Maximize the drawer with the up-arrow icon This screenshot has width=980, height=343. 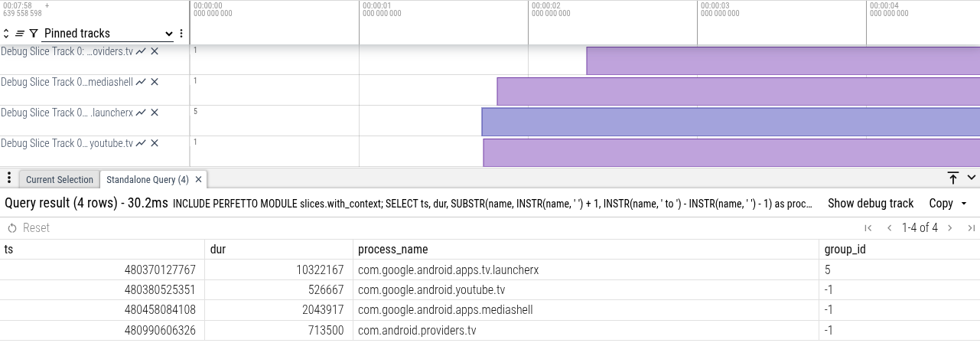pos(953,178)
